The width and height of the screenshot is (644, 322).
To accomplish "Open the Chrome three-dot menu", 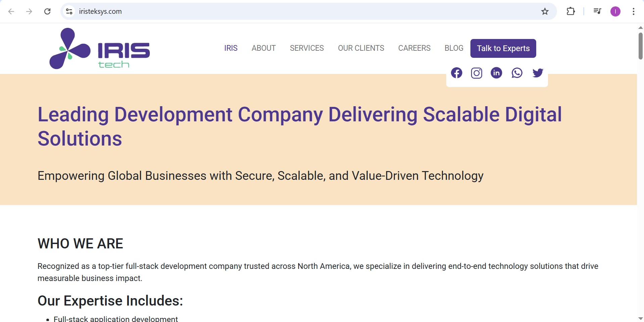I will pyautogui.click(x=633, y=11).
